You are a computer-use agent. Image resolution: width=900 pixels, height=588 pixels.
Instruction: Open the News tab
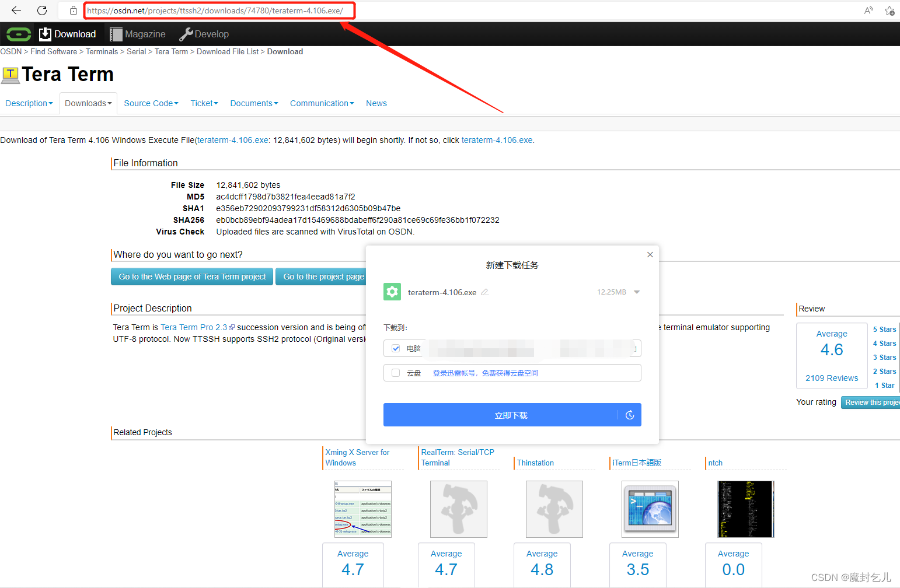[x=376, y=103]
